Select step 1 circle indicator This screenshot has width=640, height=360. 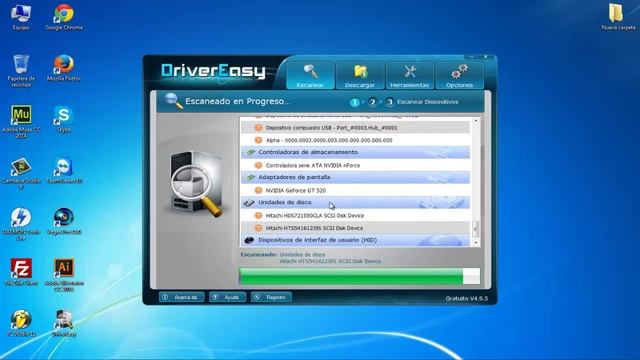click(x=355, y=102)
